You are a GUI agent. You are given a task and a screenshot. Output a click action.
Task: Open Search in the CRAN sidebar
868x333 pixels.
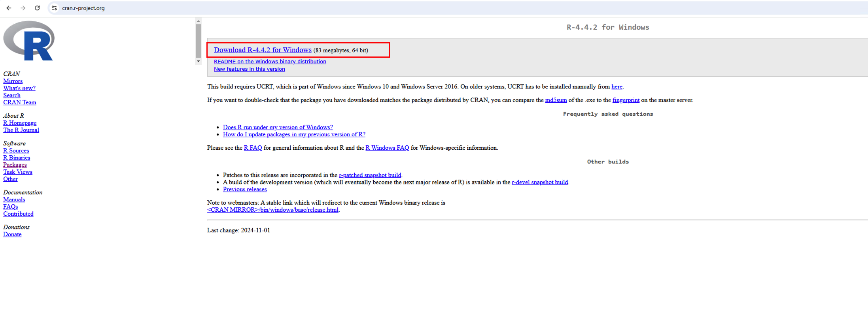point(12,95)
